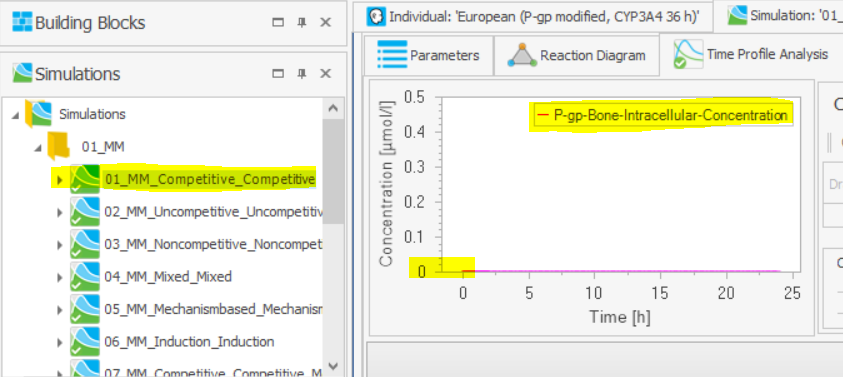Screen dimensions: 843x377
Task: Click the Building Blocks panel title
Action: [90, 23]
